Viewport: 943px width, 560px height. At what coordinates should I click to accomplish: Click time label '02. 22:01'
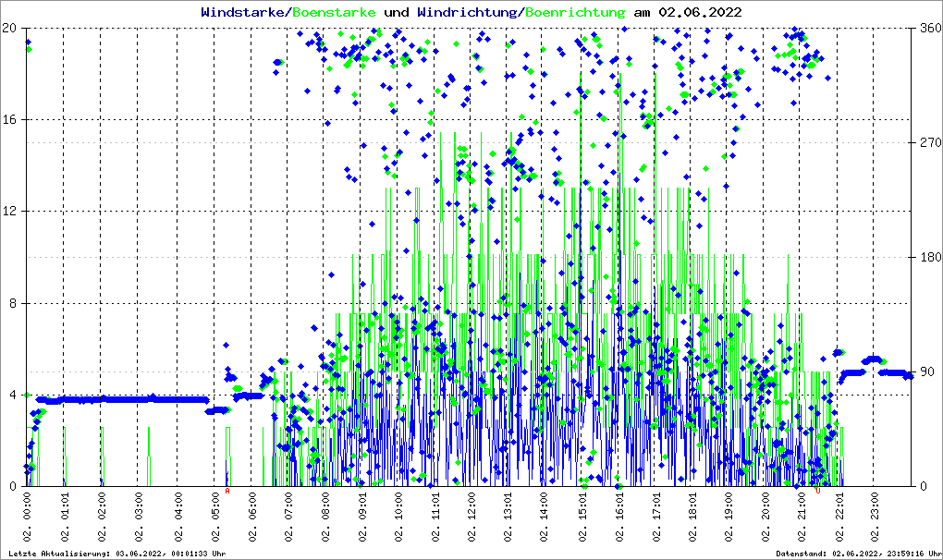[x=839, y=517]
